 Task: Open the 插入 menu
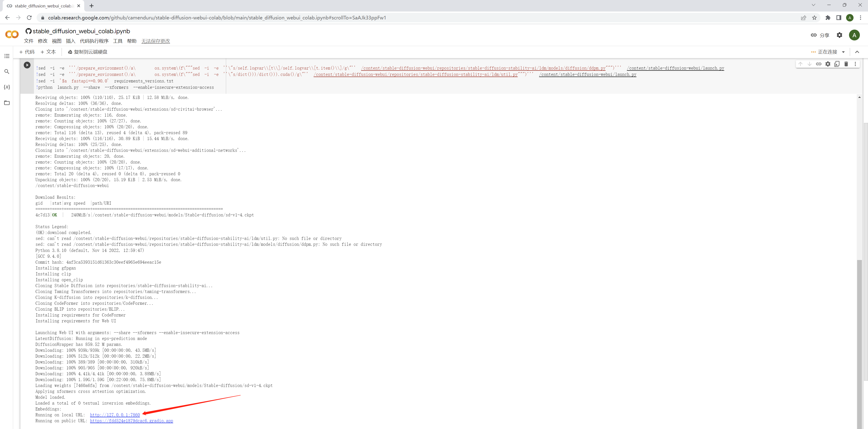click(x=71, y=41)
